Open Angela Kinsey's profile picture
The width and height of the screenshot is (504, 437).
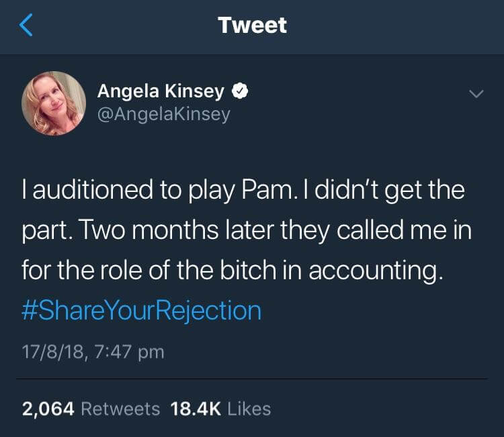pyautogui.click(x=54, y=103)
